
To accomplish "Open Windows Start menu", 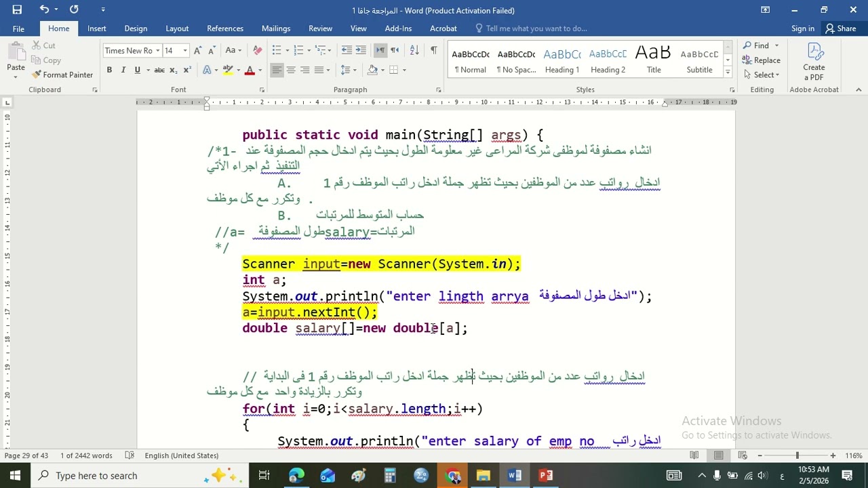I will (15, 475).
